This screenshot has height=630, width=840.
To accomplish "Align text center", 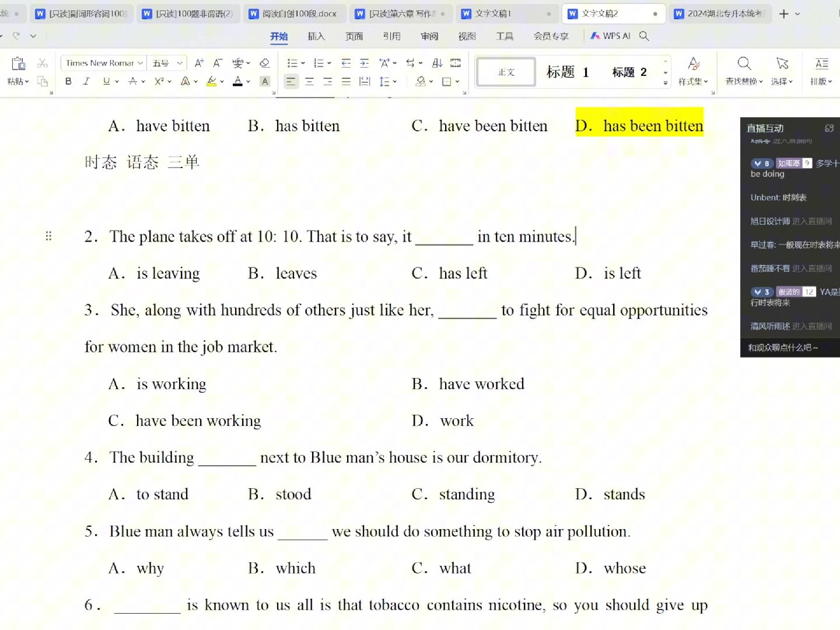I will tap(309, 82).
